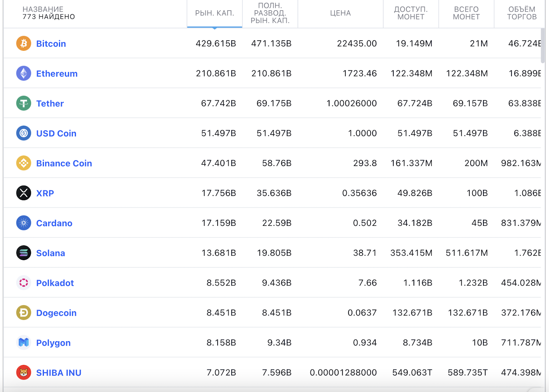Click XRP available coins 49.826B
Viewport: 549px width, 392px height.
pyautogui.click(x=415, y=193)
